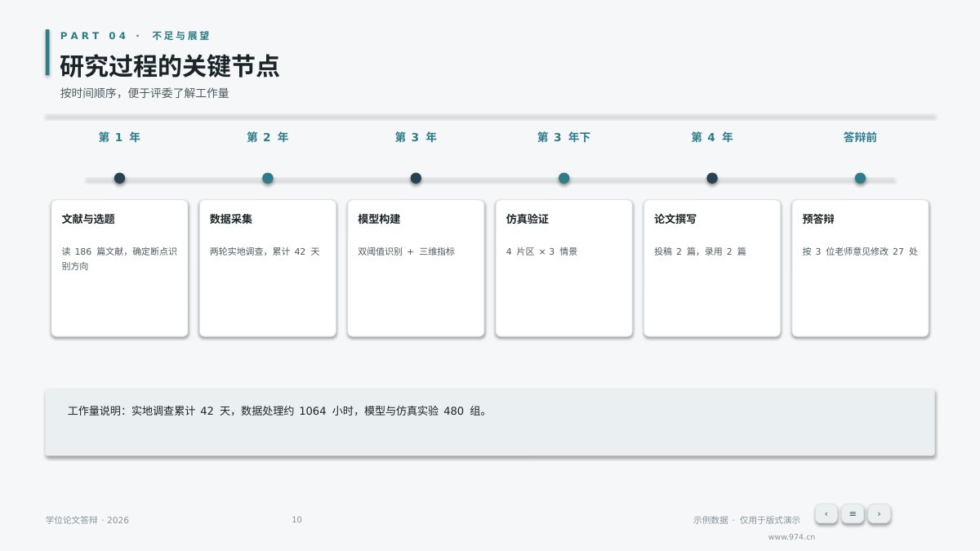Go to the previous slide arrow
The width and height of the screenshot is (980, 551).
[826, 513]
